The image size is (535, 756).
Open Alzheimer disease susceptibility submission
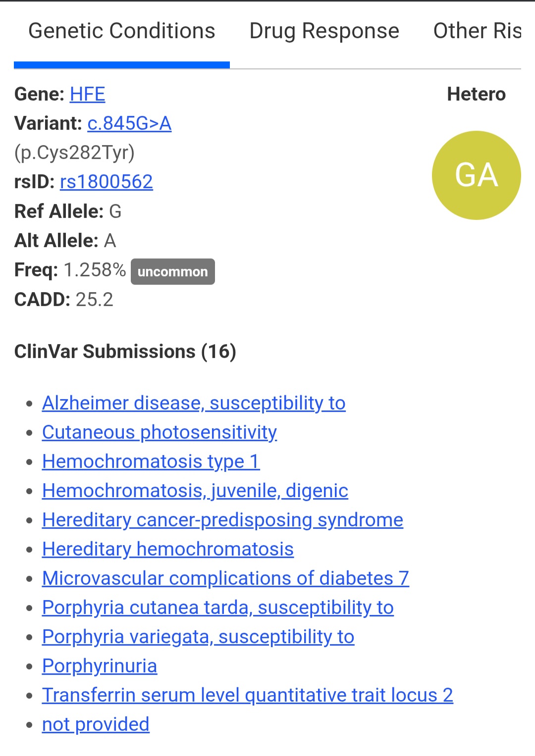coord(194,403)
